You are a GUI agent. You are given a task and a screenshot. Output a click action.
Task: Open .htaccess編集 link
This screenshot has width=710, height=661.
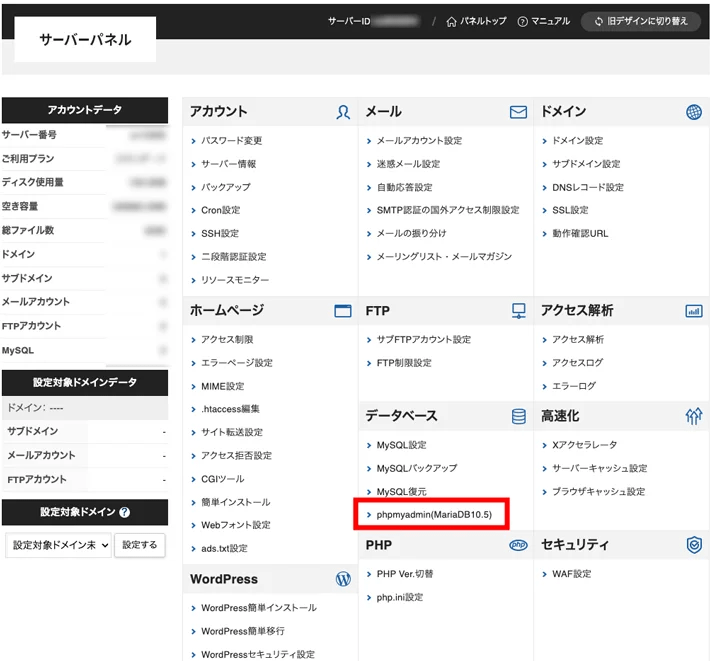click(x=230, y=409)
